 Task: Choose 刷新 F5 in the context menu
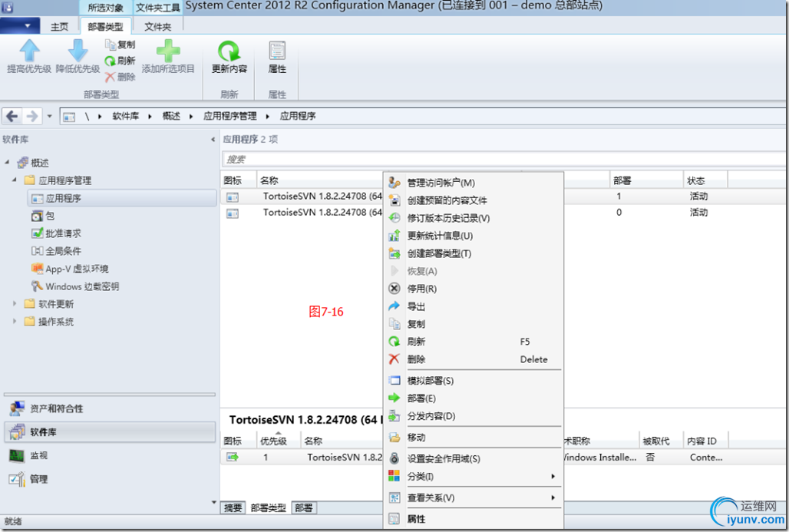pyautogui.click(x=472, y=342)
